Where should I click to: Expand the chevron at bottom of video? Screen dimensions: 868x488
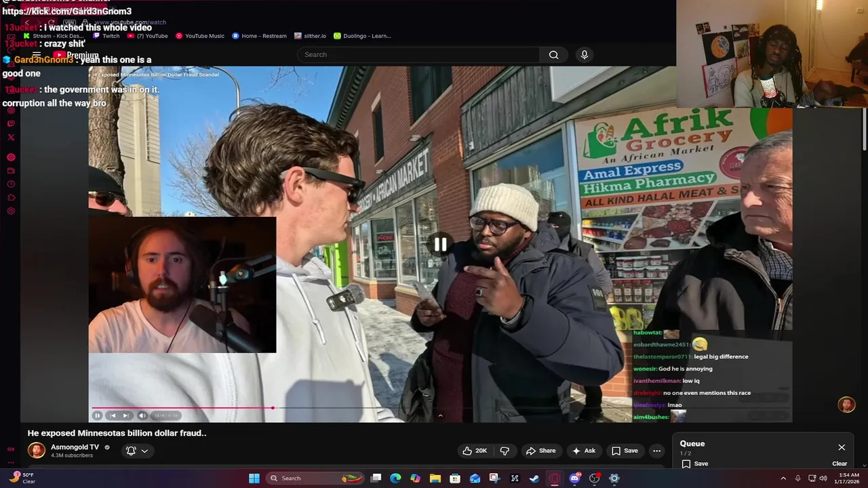coord(440,416)
